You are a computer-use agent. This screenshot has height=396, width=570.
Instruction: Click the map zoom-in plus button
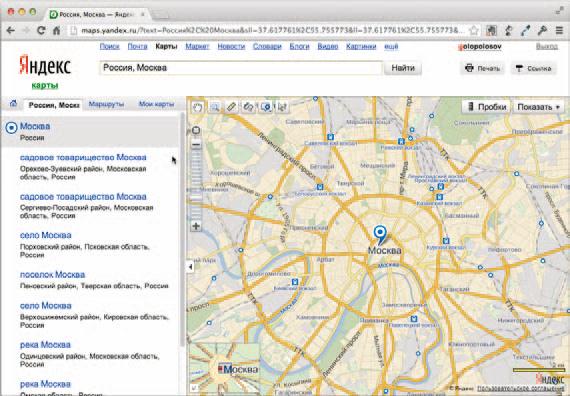196,226
